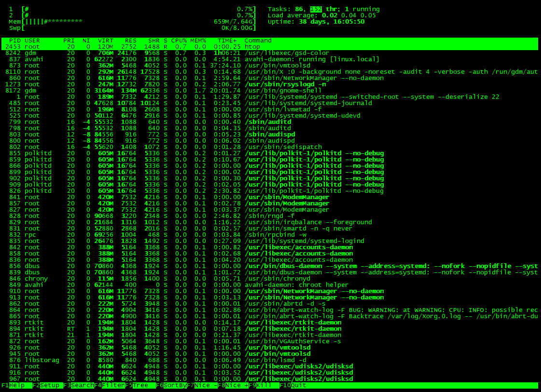Select the systemd --switched-root process row
This screenshot has height=392, width=541.
[x=270, y=97]
